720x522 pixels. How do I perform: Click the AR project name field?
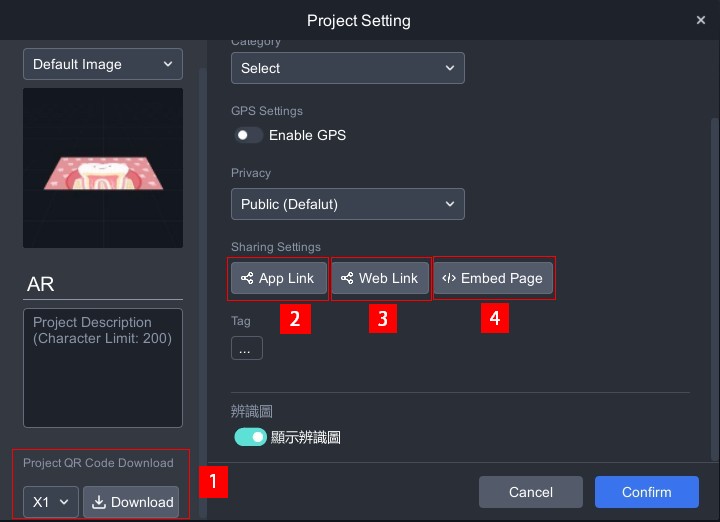click(x=103, y=284)
